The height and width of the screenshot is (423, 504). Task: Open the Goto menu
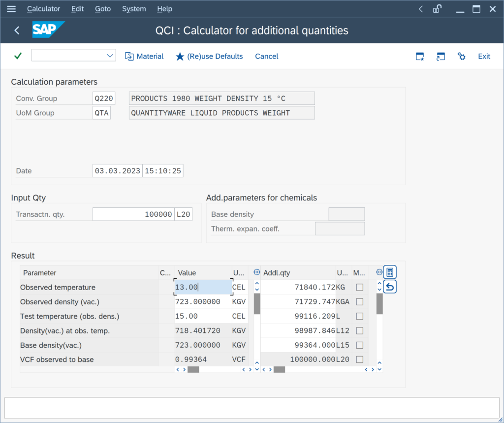(103, 9)
